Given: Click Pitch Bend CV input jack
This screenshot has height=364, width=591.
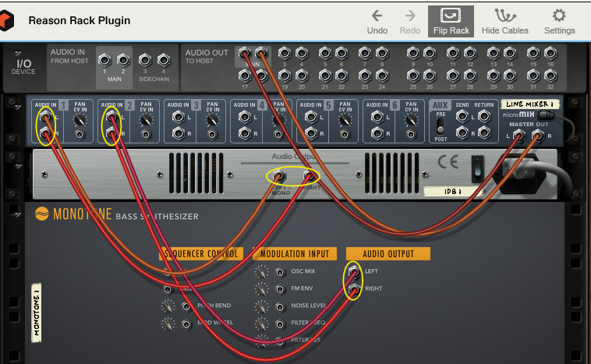Looking at the screenshot, I should coord(186,306).
